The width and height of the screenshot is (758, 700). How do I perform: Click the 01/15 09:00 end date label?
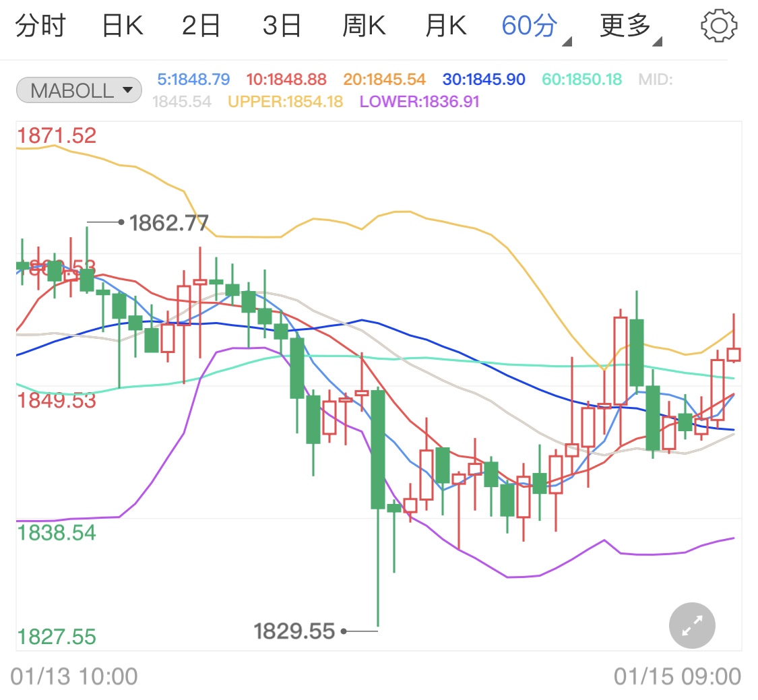[x=677, y=677]
